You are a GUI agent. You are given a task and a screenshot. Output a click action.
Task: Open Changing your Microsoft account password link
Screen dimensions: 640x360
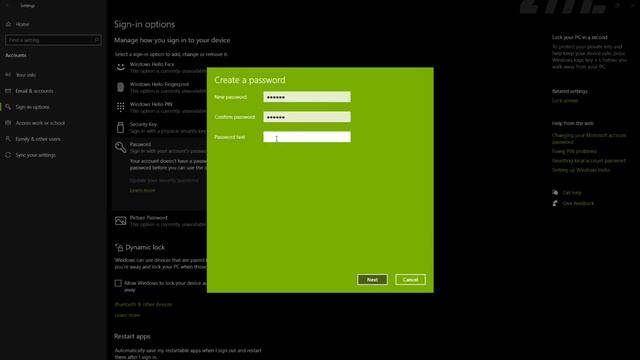[x=589, y=138]
